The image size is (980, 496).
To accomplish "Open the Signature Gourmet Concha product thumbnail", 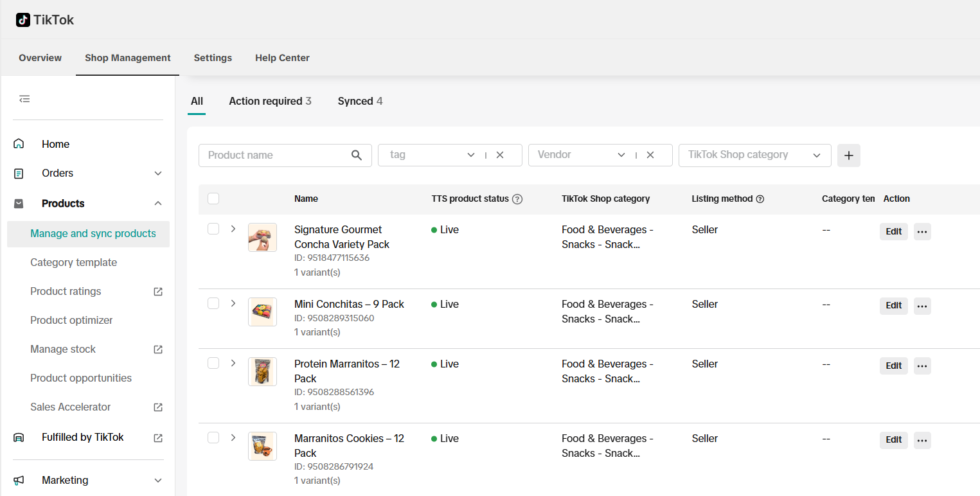I will [262, 238].
